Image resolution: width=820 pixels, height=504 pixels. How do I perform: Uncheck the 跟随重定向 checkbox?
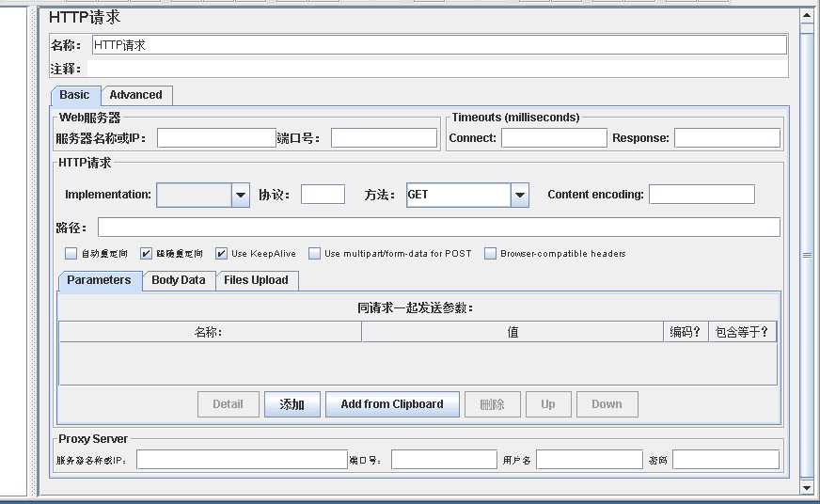(x=146, y=254)
